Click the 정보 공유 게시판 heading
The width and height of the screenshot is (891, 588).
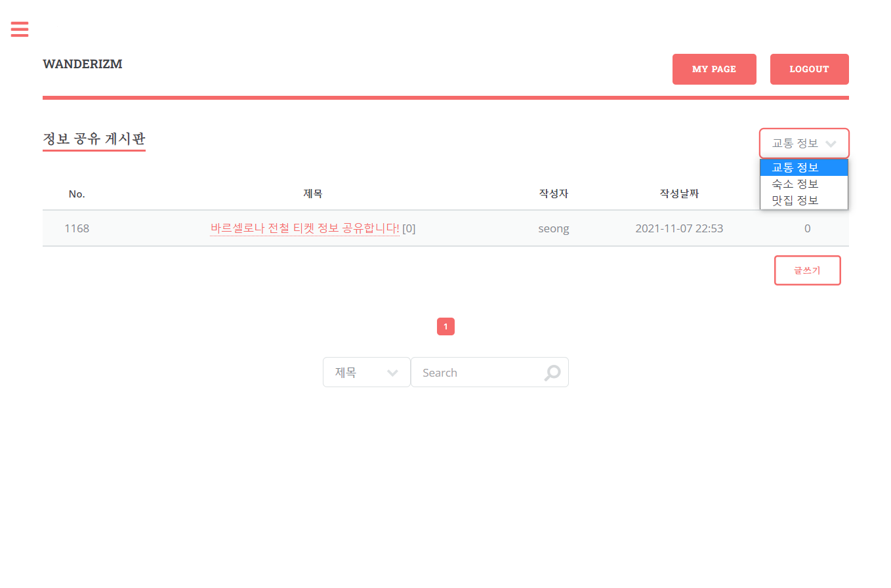(94, 139)
